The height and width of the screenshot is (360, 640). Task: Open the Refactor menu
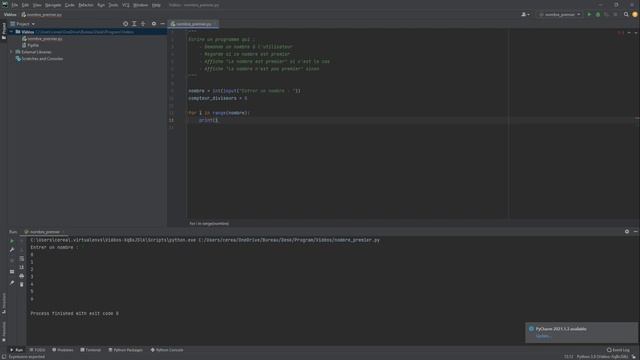tap(86, 5)
